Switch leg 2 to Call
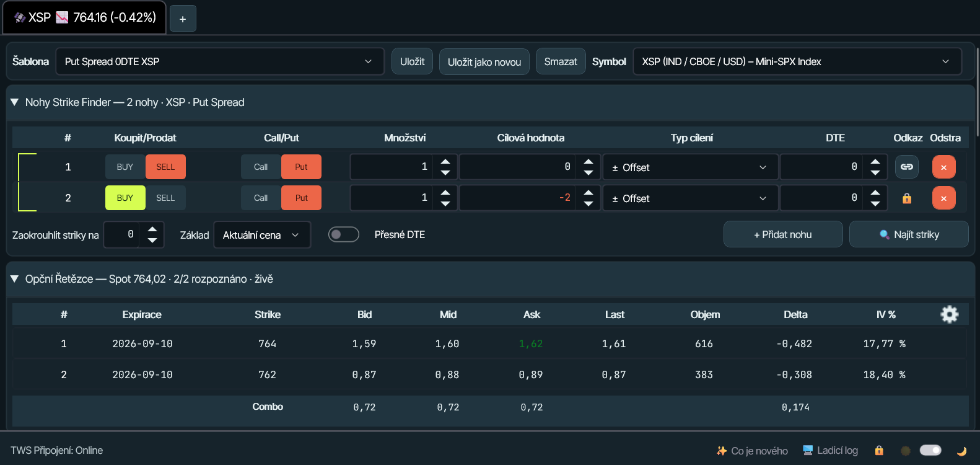The image size is (980, 465). (261, 198)
